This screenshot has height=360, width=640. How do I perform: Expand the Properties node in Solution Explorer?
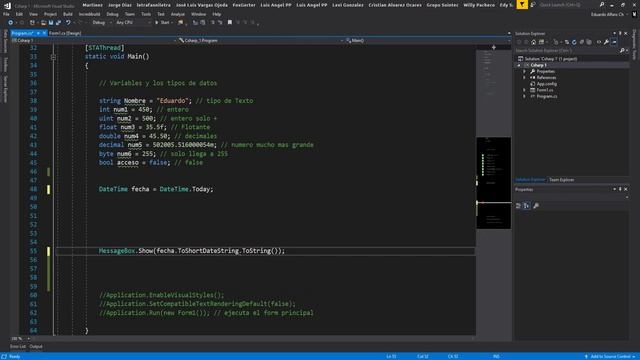(525, 71)
